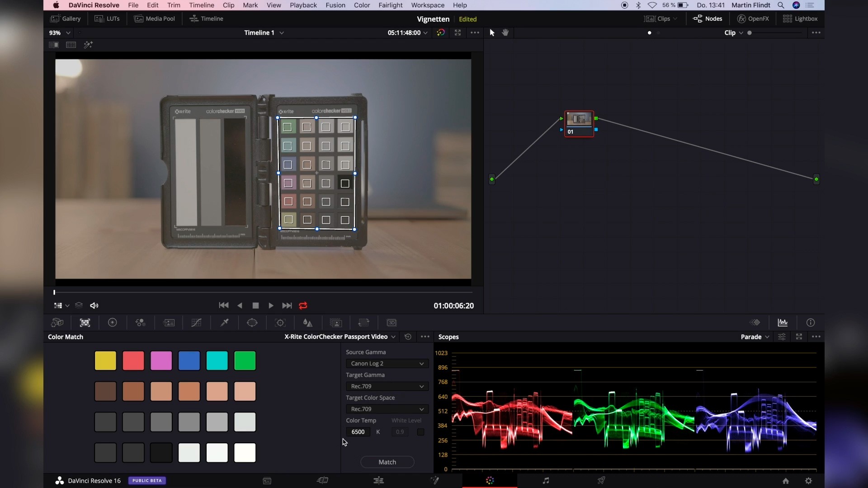868x488 pixels.
Task: Select the Fusion menu item
Action: (335, 5)
